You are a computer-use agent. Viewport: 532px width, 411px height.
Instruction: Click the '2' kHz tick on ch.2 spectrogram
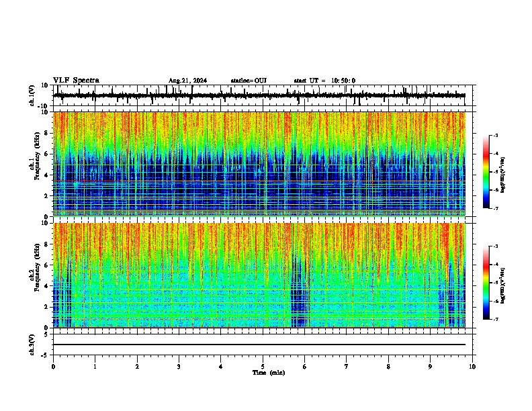coord(46,307)
